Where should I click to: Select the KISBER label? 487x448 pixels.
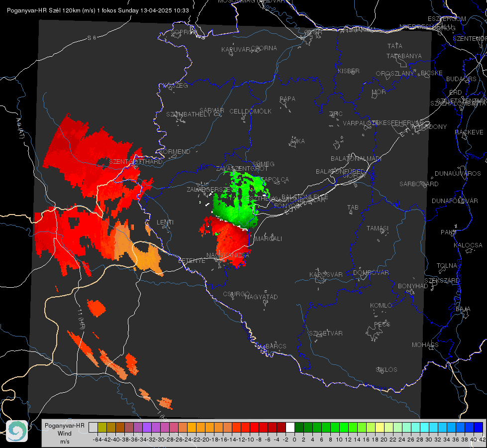[x=349, y=71]
